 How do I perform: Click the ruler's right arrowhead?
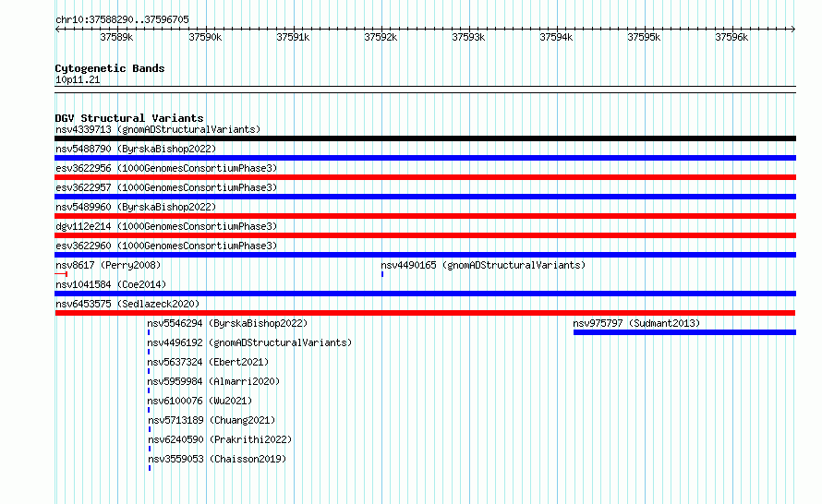(793, 30)
